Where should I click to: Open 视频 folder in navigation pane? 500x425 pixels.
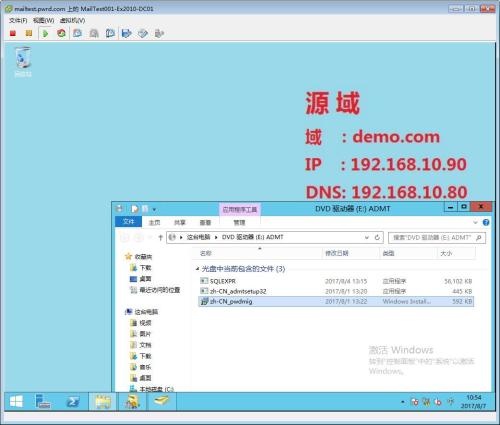[145, 323]
